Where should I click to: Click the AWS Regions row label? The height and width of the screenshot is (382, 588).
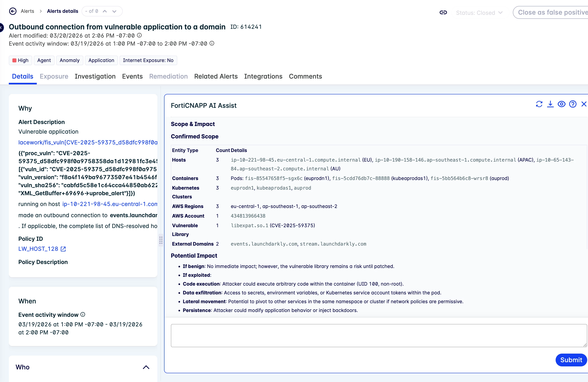pyautogui.click(x=188, y=206)
